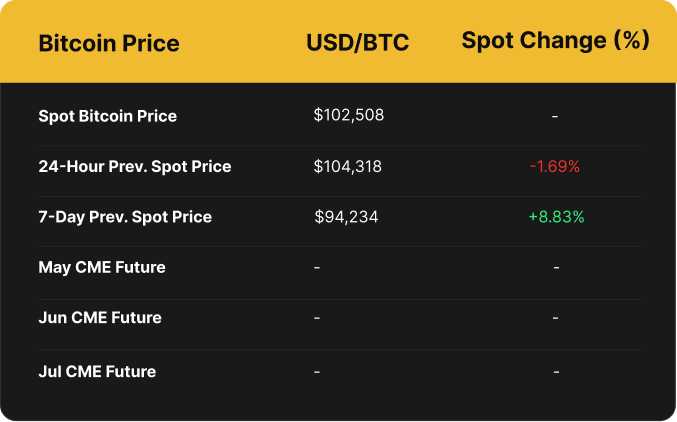The height and width of the screenshot is (422, 677).
Task: Select the Spot Bitcoin Price row label
Action: 108,116
